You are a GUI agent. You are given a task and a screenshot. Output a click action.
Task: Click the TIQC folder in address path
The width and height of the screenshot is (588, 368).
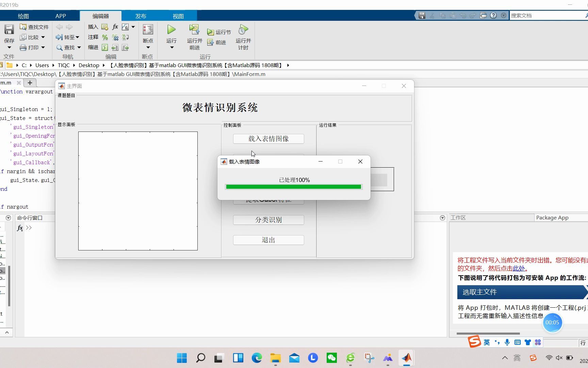pyautogui.click(x=64, y=65)
